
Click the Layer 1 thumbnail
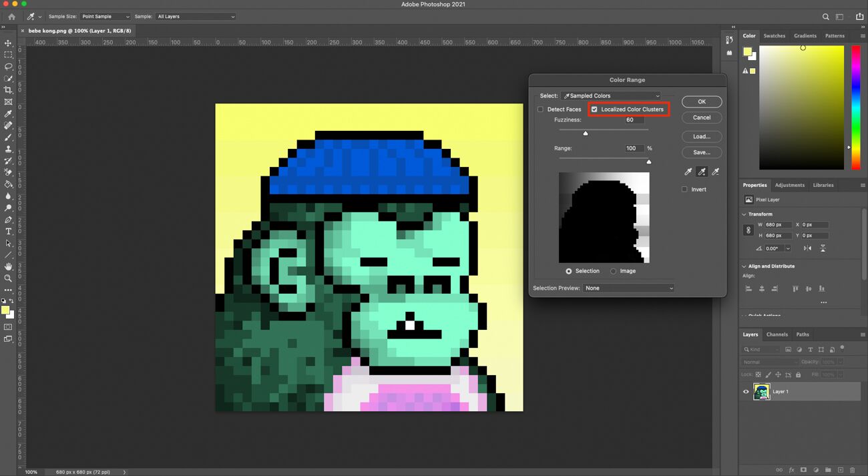click(x=762, y=391)
